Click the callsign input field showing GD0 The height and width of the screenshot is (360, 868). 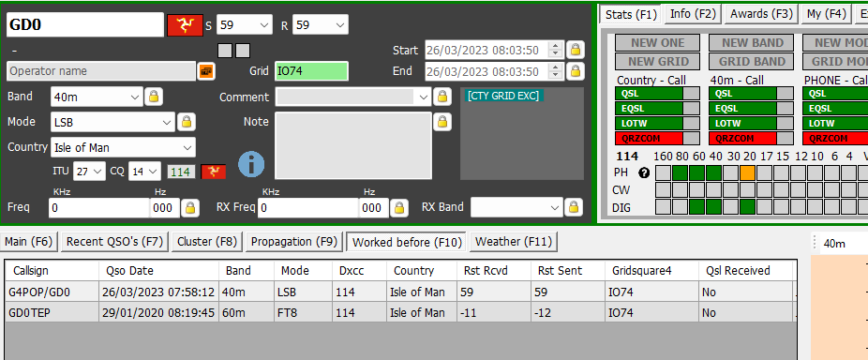(85, 25)
